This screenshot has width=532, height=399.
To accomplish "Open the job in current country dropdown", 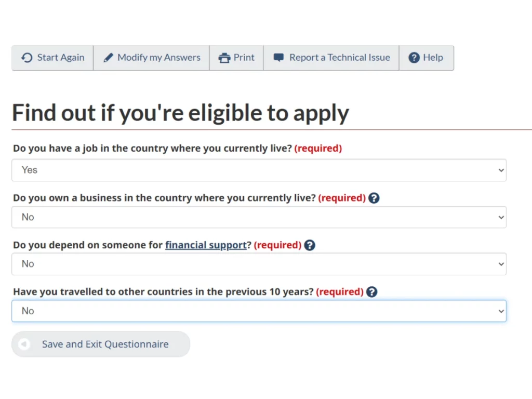I will (x=259, y=170).
